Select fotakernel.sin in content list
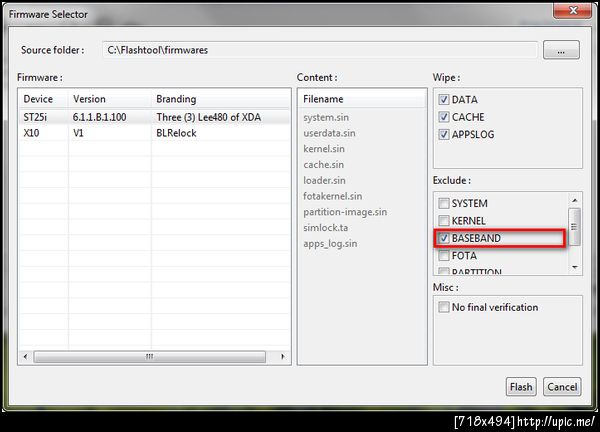The width and height of the screenshot is (600, 432). (333, 196)
